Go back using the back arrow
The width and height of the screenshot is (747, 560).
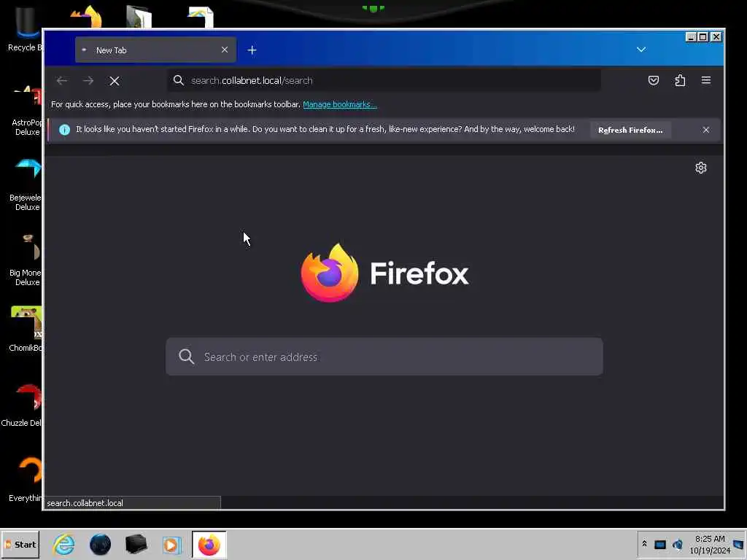coord(62,81)
